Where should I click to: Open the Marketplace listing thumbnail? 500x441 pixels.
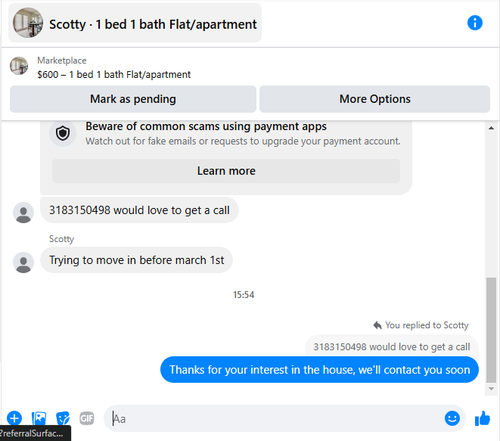(x=19, y=66)
